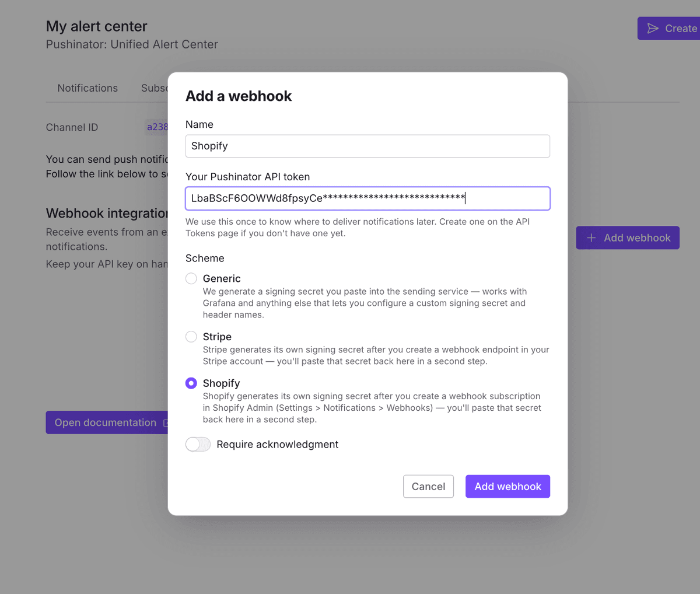Click the Shopify scheme description text

[372, 408]
